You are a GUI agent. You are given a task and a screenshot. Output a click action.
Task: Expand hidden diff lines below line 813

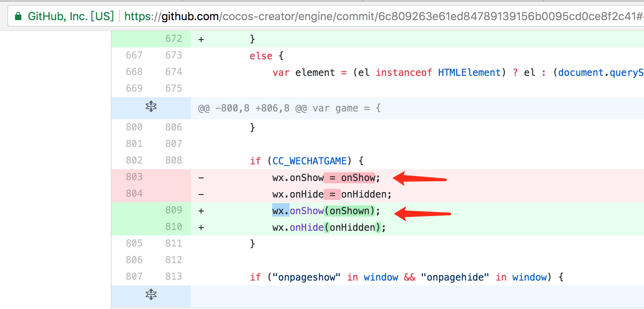(151, 294)
